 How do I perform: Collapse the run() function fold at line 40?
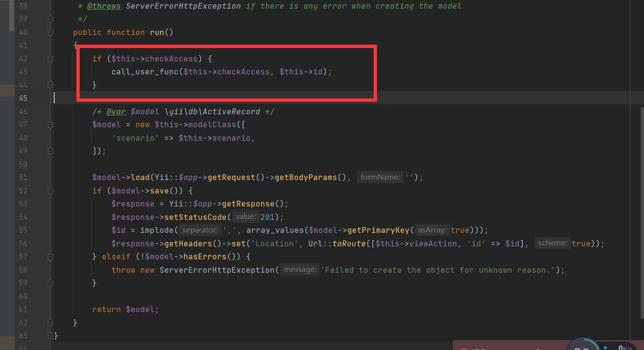[50, 32]
